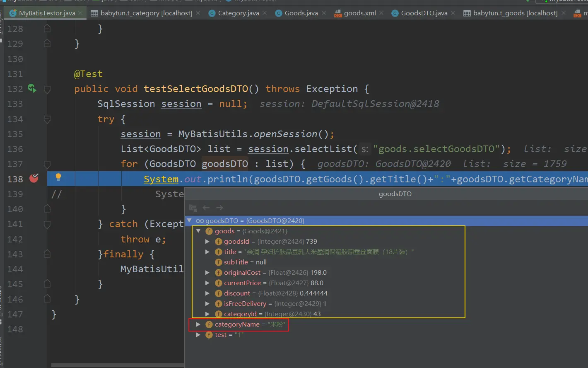Close the MyBatisTestor.java tab
Image resolution: width=588 pixels, height=368 pixels.
tap(80, 13)
